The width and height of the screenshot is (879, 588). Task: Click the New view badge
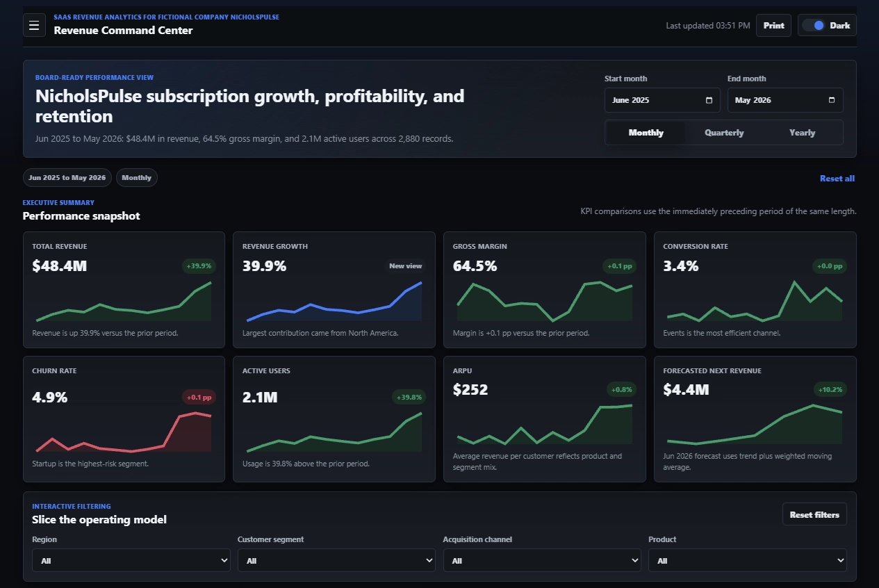pos(405,266)
